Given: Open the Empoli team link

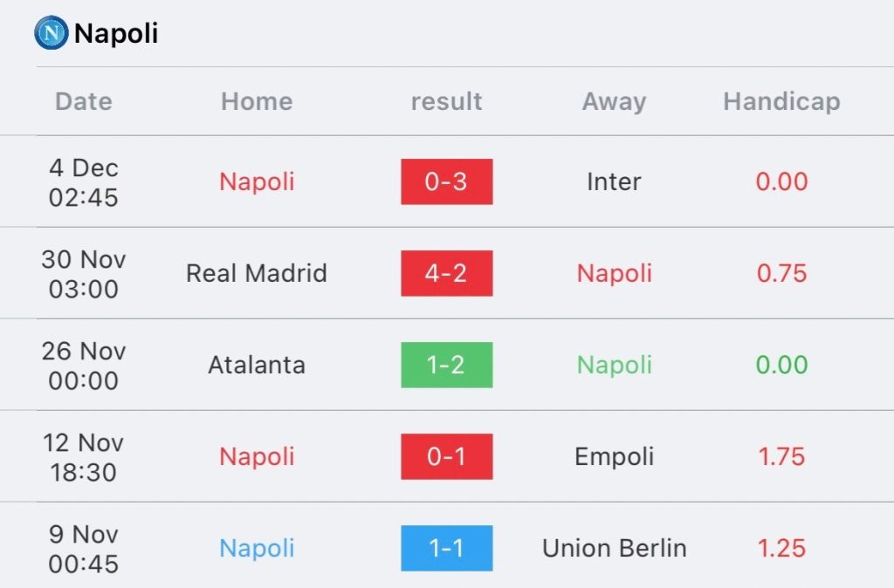Looking at the screenshot, I should 614,457.
